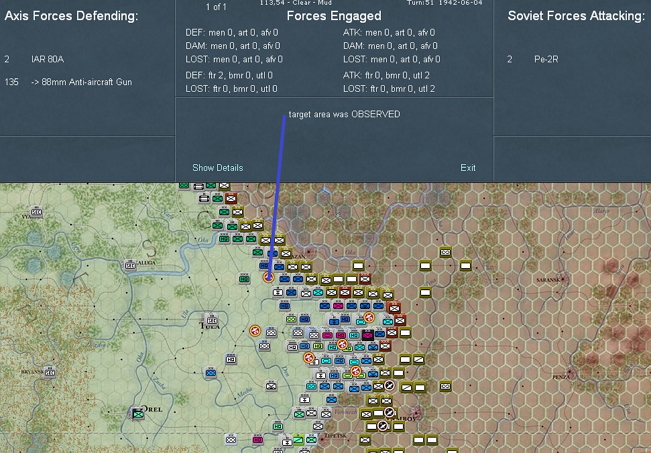Viewport: 651px width, 453px height.
Task: Select the Pe-2R aircraft entry
Action: click(x=546, y=59)
